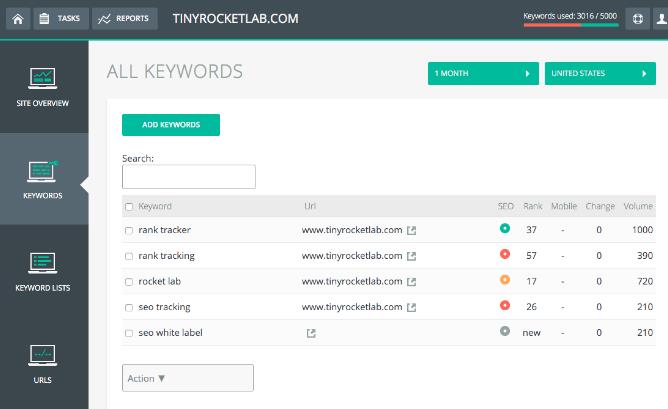Open the UNITED STATES country dropdown
668x409 pixels.
[600, 73]
